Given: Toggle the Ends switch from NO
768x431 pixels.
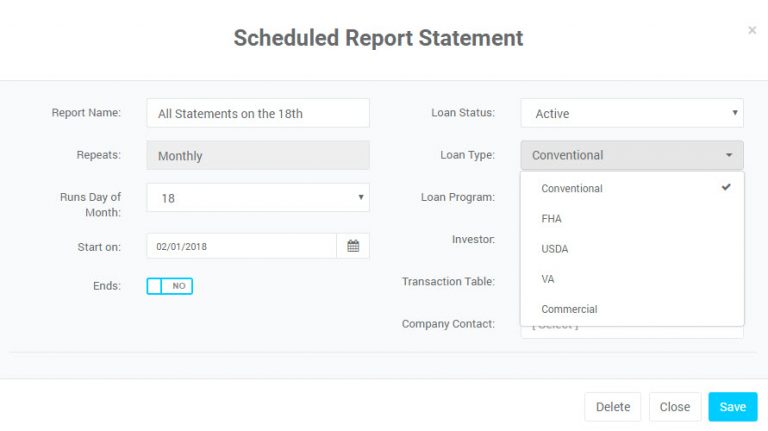Looking at the screenshot, I should [169, 286].
